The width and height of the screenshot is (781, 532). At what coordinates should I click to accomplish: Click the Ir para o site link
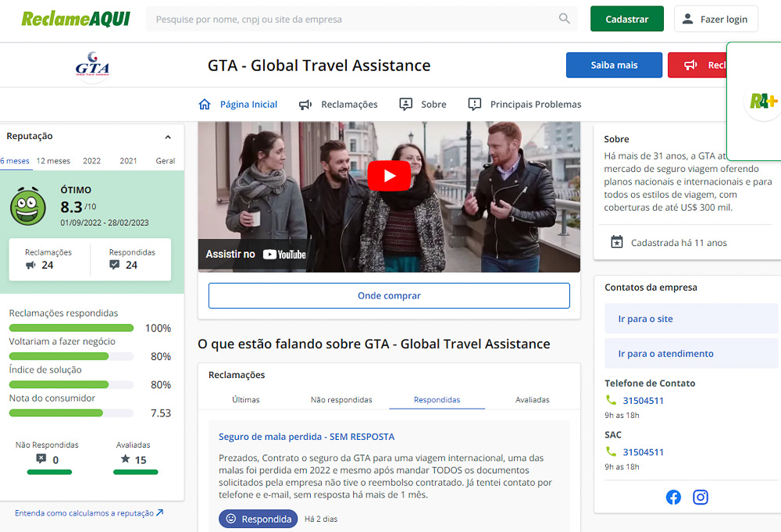tap(691, 318)
